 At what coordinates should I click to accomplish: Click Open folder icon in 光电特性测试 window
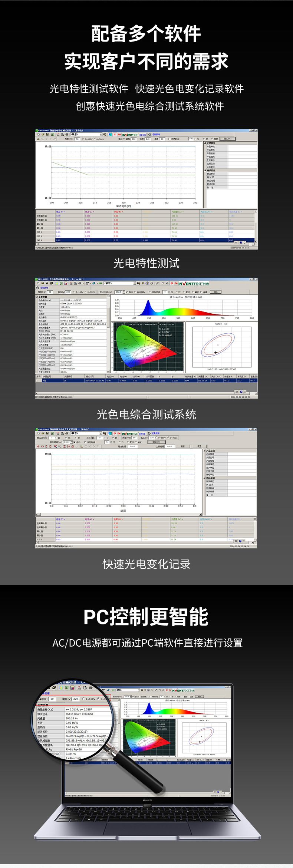43,134
